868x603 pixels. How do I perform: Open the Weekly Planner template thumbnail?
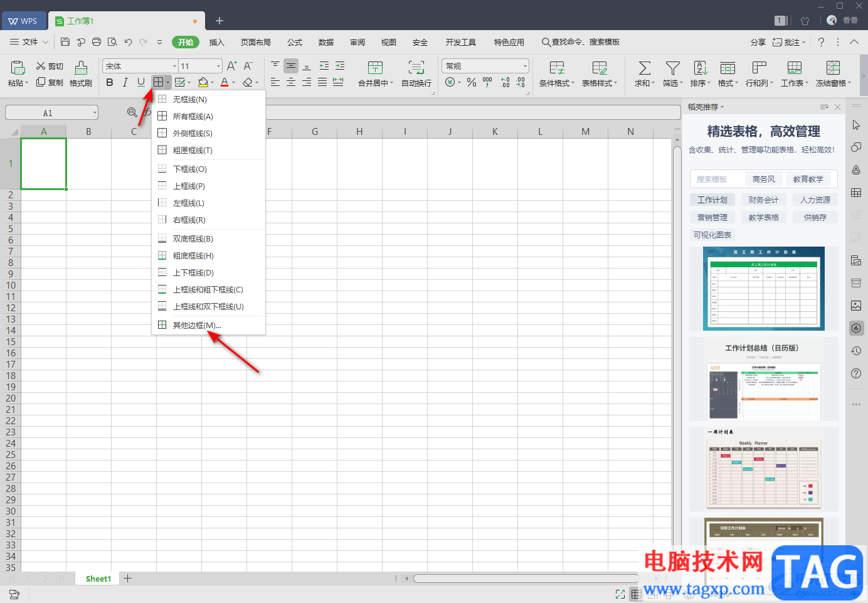(x=763, y=471)
